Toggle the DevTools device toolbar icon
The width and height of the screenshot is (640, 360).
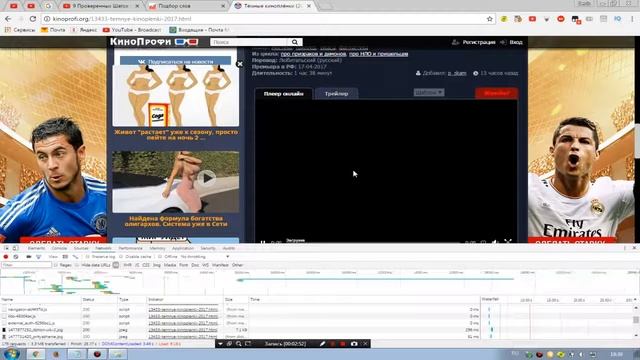pyautogui.click(x=15, y=248)
